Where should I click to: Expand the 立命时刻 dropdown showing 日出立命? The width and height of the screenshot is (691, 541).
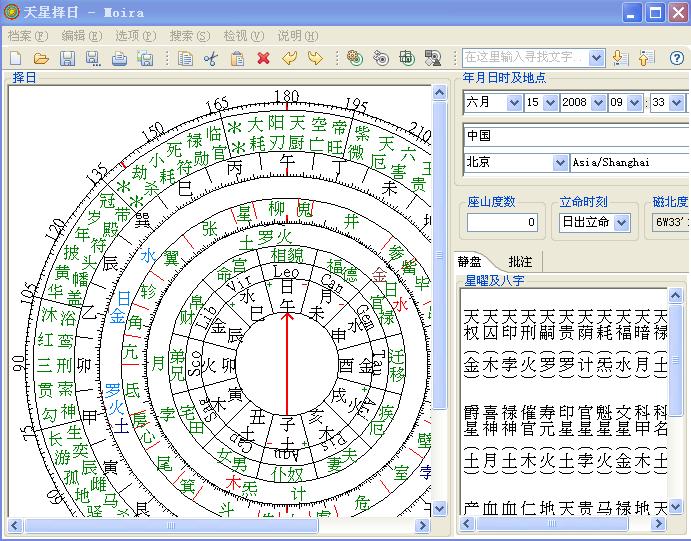click(x=622, y=222)
